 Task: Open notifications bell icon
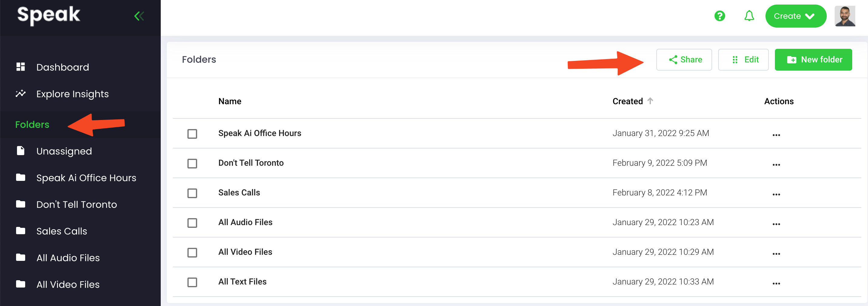click(x=749, y=16)
